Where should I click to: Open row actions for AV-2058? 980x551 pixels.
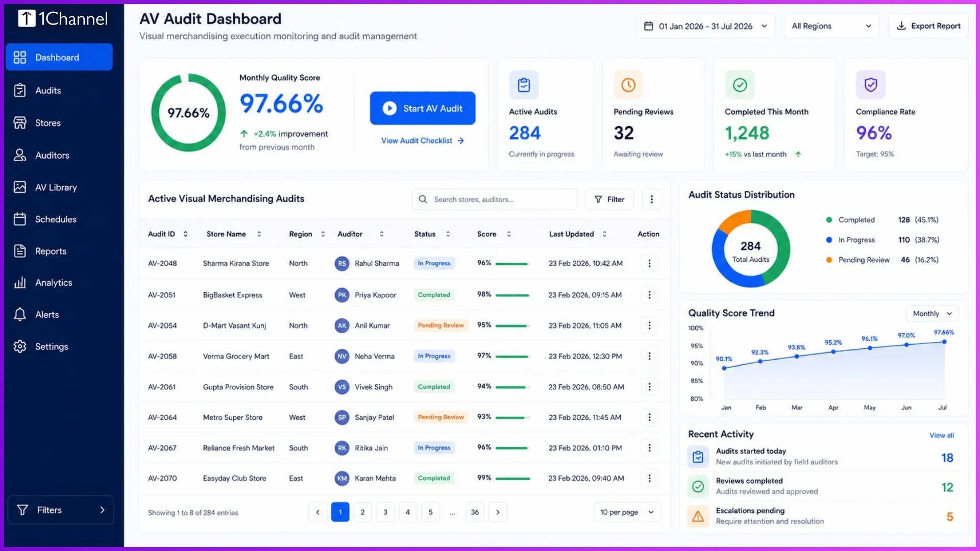click(649, 356)
